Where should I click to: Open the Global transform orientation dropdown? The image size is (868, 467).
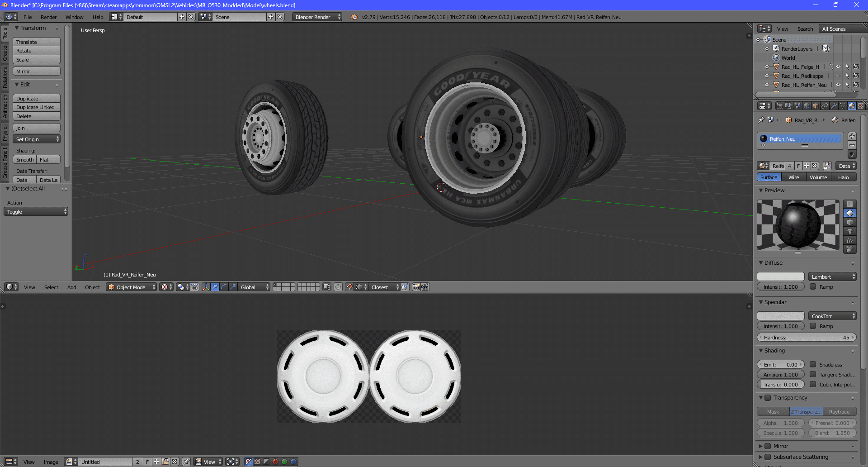254,287
